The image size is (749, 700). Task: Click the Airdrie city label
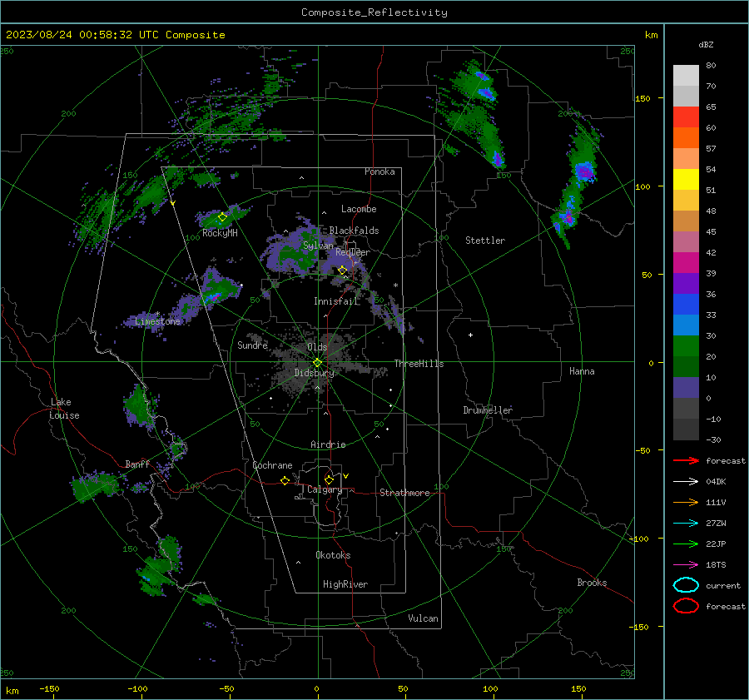point(328,444)
